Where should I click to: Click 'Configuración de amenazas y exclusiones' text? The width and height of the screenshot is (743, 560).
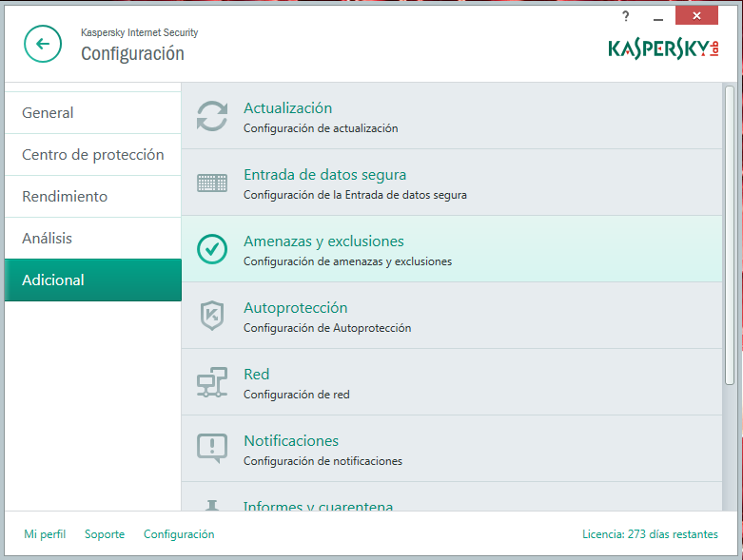click(347, 261)
